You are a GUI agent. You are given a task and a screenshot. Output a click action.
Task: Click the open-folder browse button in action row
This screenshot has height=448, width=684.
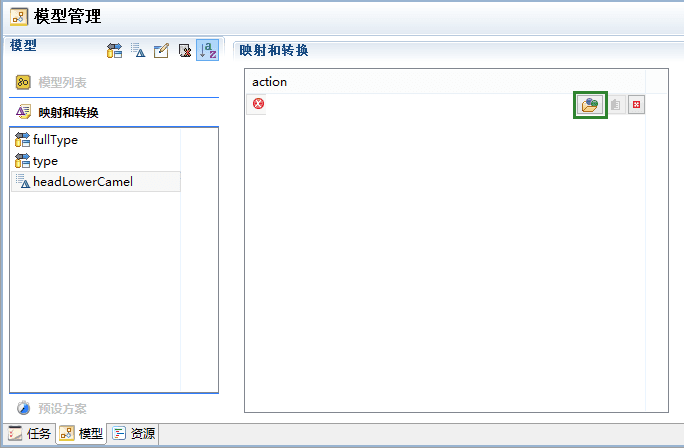pos(590,105)
